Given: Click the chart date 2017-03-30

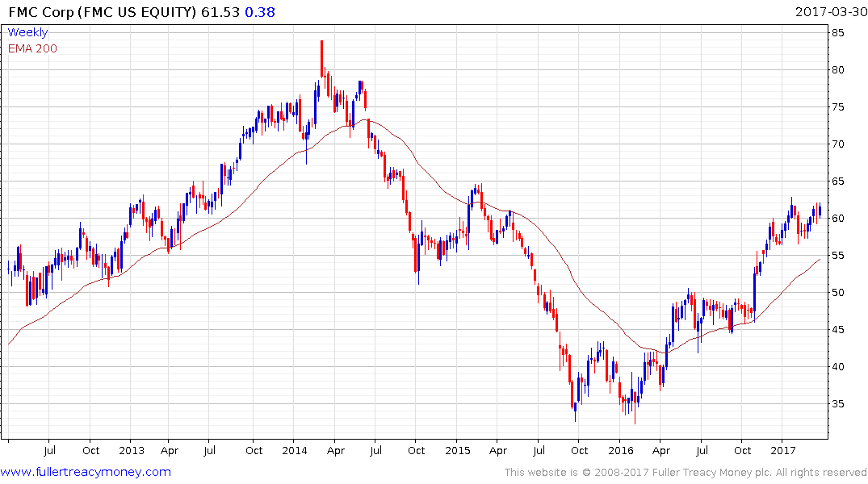Looking at the screenshot, I should click(831, 11).
